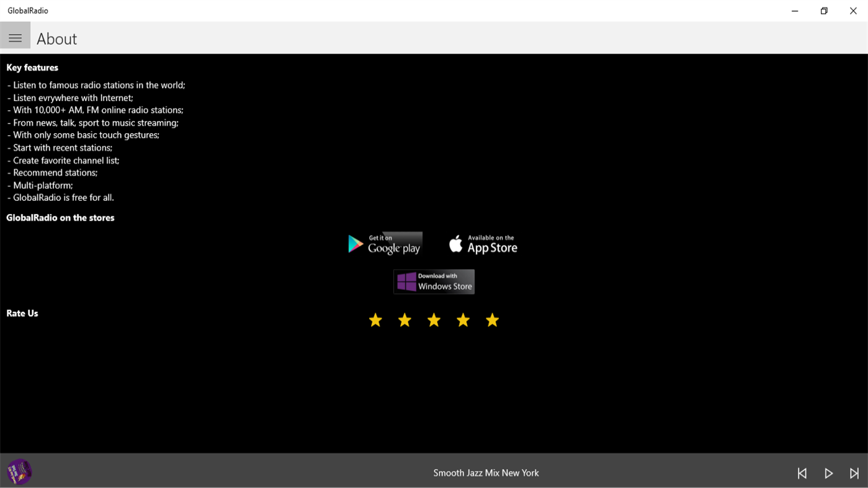Click the Google Play triangle icon
This screenshot has height=488, width=868.
pyautogui.click(x=356, y=243)
